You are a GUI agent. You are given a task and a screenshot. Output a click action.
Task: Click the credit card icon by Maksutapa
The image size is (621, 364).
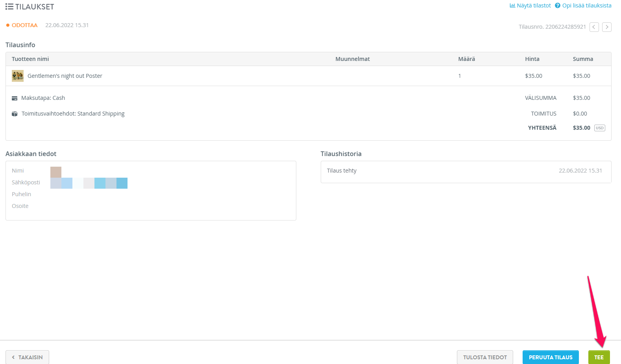pyautogui.click(x=15, y=98)
